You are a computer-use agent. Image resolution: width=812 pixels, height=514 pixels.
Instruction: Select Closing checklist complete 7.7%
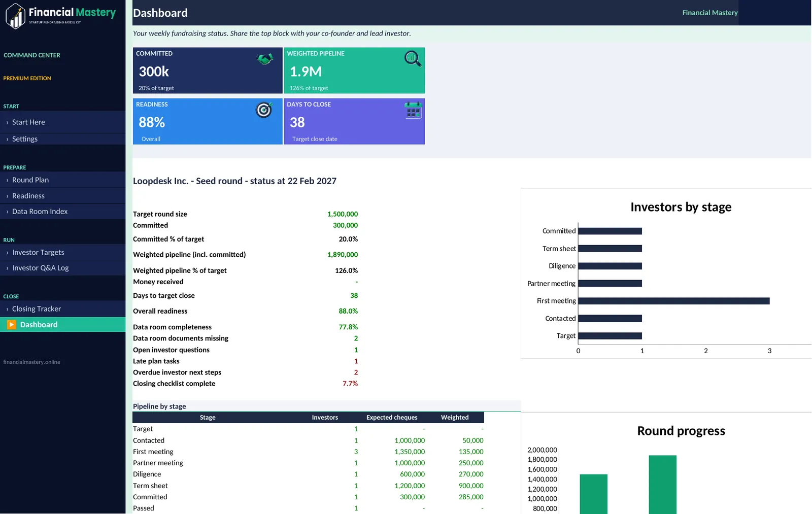[x=350, y=384]
